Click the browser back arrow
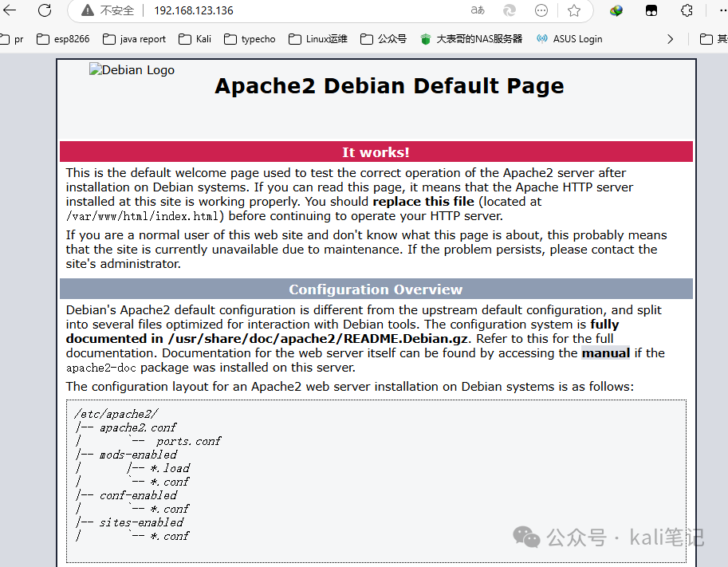Screen dimensions: 728x567 click(x=10, y=10)
